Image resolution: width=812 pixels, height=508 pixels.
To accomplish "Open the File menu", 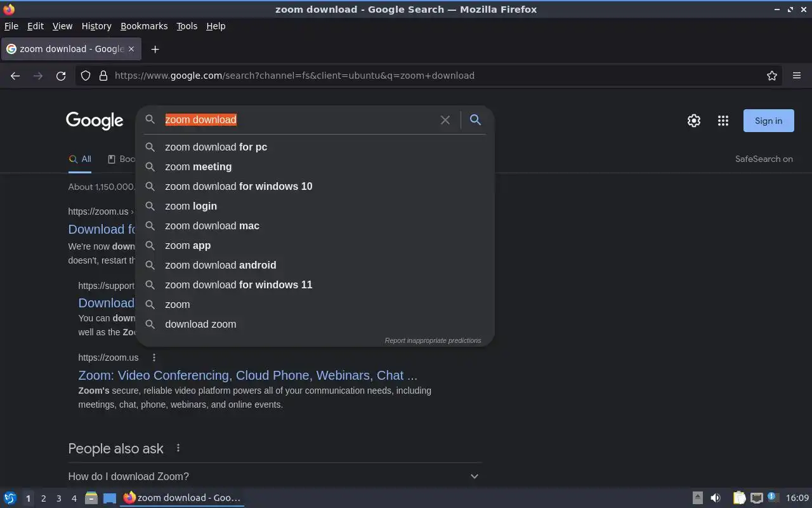I will (11, 26).
